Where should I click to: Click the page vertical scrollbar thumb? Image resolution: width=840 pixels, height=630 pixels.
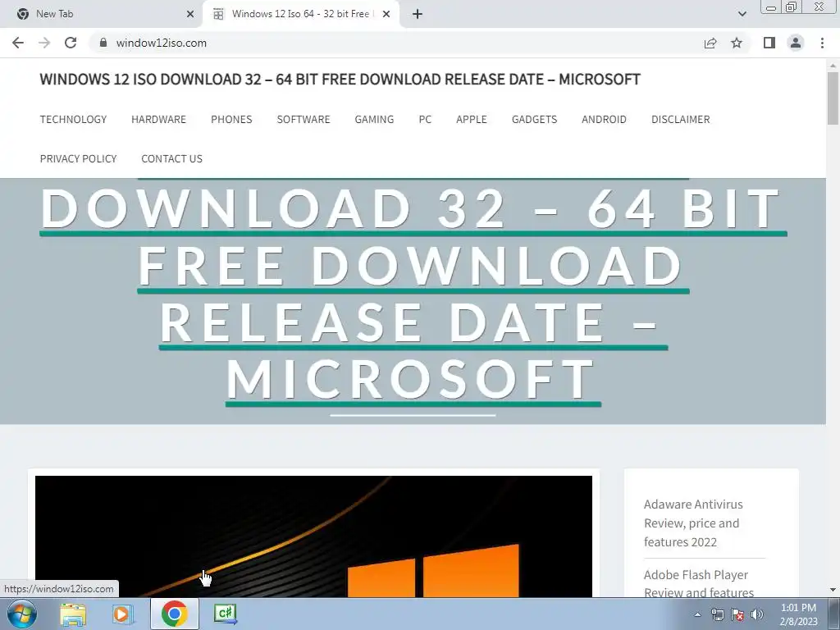point(833,98)
